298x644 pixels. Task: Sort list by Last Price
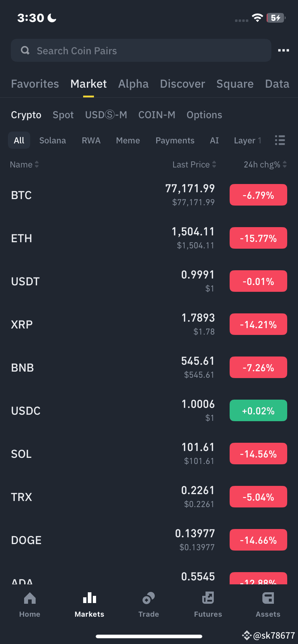click(x=194, y=165)
